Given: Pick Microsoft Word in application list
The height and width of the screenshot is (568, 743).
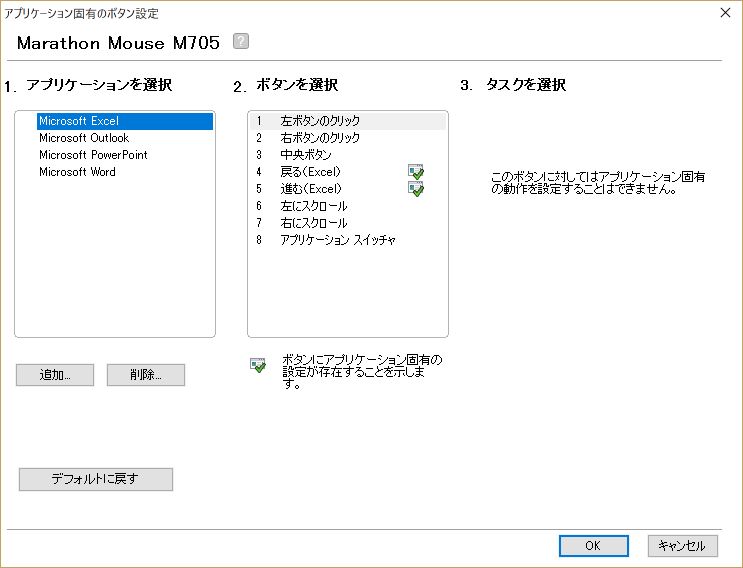Looking at the screenshot, I should (125, 172).
